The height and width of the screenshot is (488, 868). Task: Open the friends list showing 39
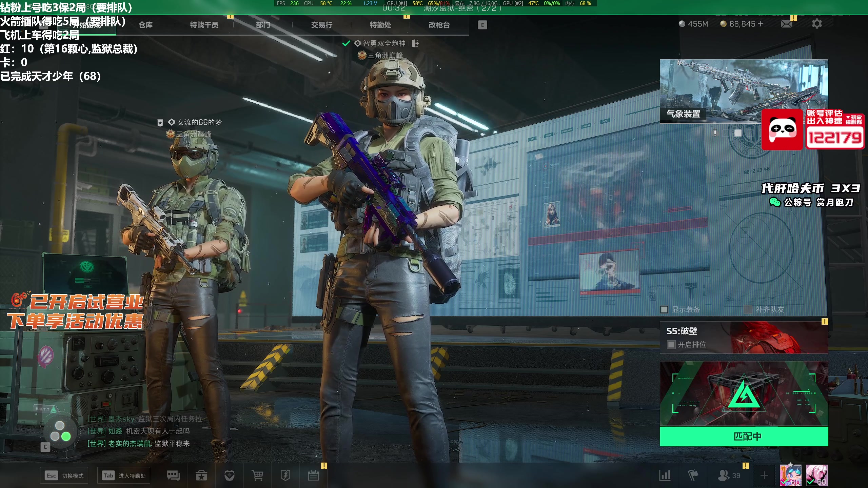729,475
